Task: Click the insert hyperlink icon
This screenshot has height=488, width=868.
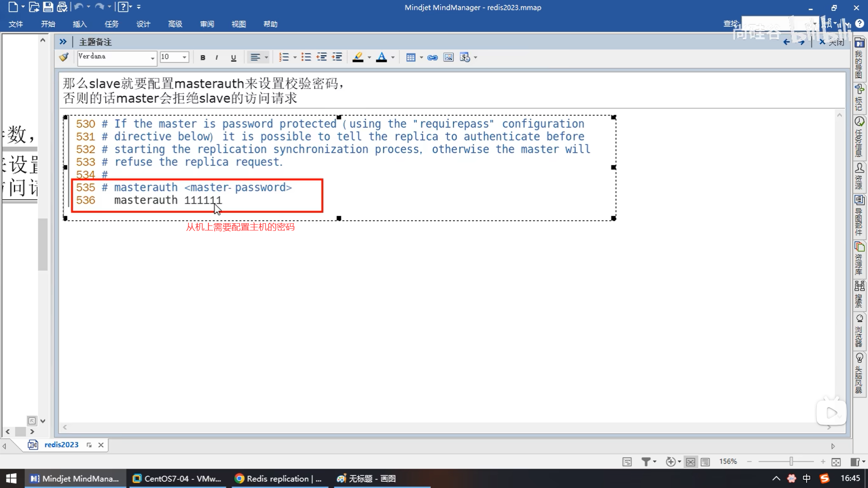Action: 432,57
